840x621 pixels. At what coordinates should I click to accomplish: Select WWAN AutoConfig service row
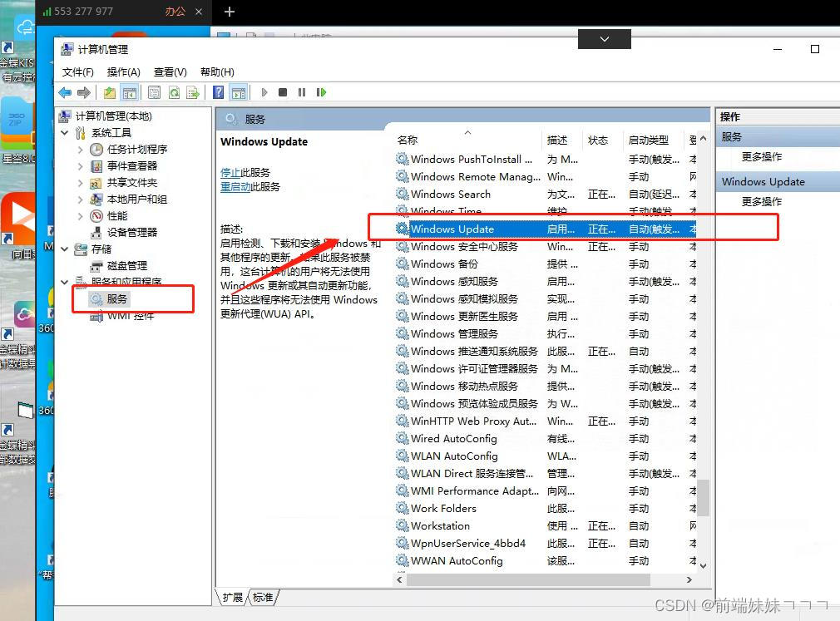(x=546, y=561)
